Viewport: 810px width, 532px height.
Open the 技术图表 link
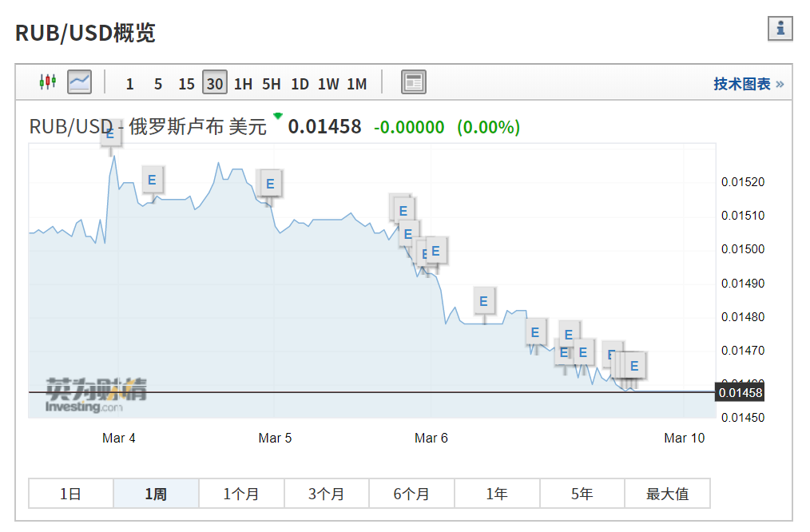(x=748, y=84)
